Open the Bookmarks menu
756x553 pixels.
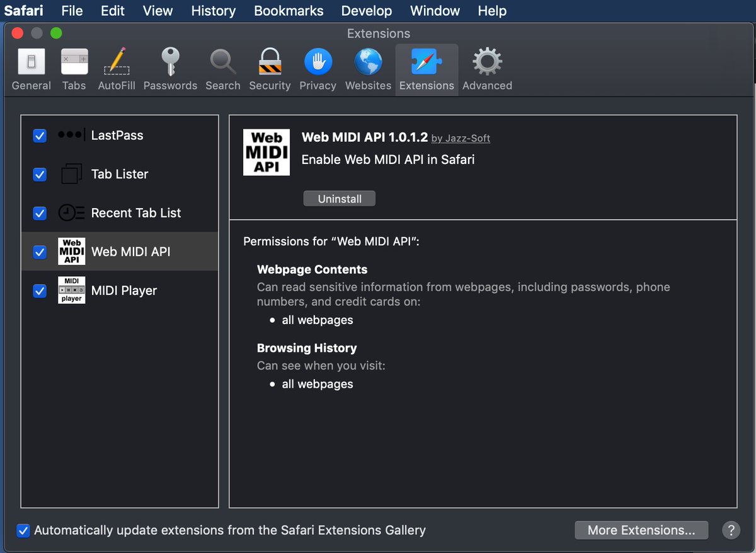(289, 11)
